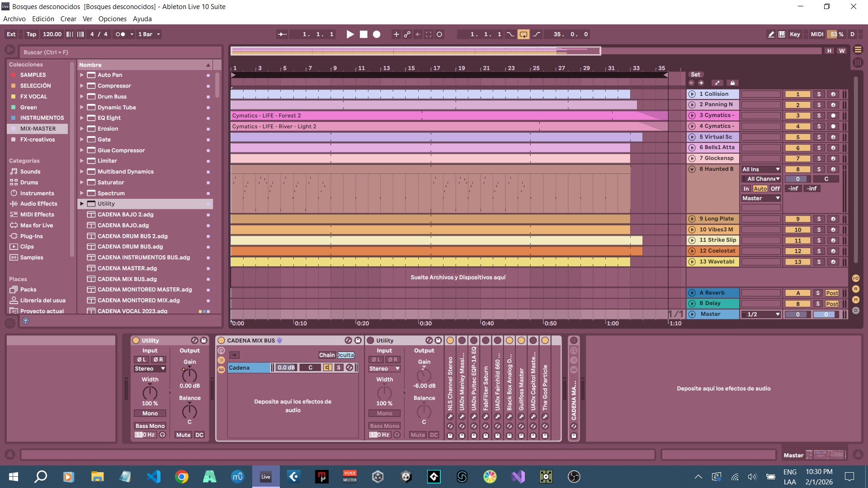Click the Play button in transport
Screen dimensions: 868x488
click(x=350, y=34)
